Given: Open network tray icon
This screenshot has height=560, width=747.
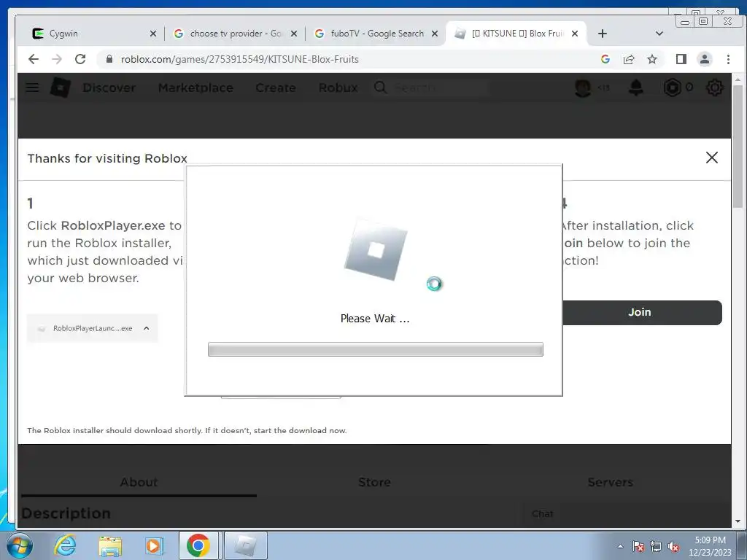Looking at the screenshot, I should (x=656, y=546).
